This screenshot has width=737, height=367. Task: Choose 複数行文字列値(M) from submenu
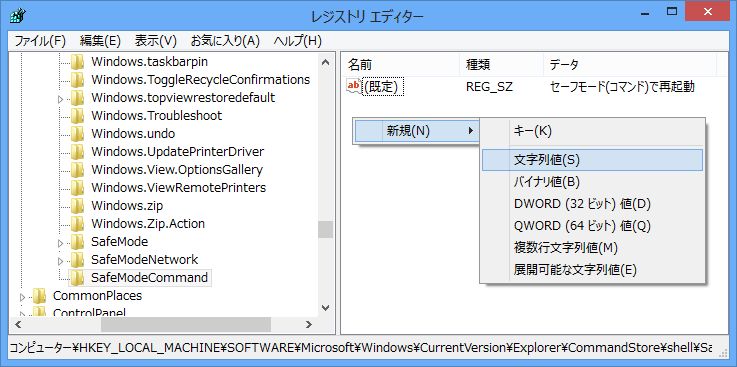coord(592,248)
